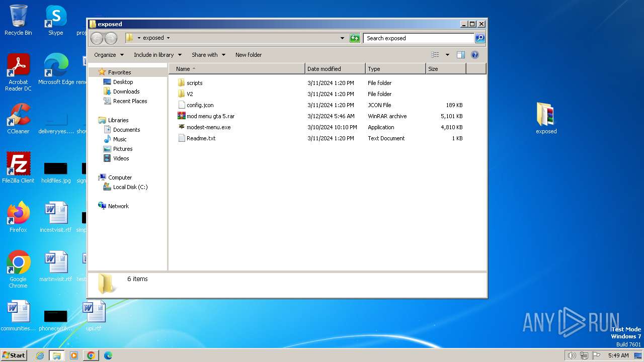This screenshot has height=362, width=644.
Task: Open the Organize dropdown menu
Action: click(109, 55)
